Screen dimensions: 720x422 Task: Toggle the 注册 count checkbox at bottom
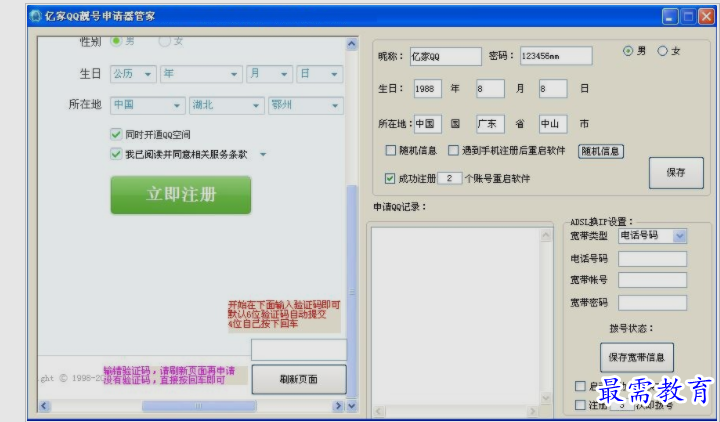point(580,405)
